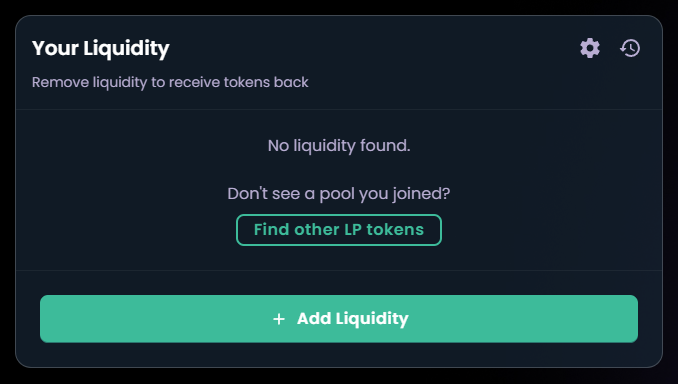
Task: Click the word Your in the card title
Action: (54, 48)
